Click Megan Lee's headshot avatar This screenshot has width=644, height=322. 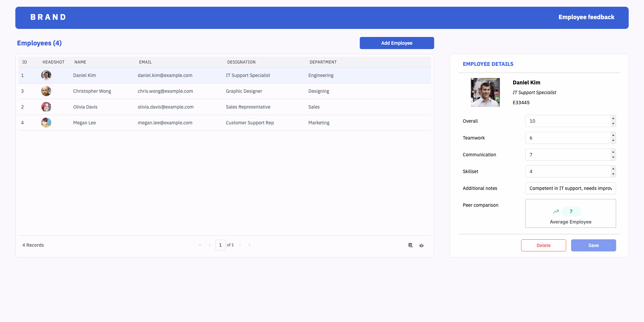(x=46, y=123)
